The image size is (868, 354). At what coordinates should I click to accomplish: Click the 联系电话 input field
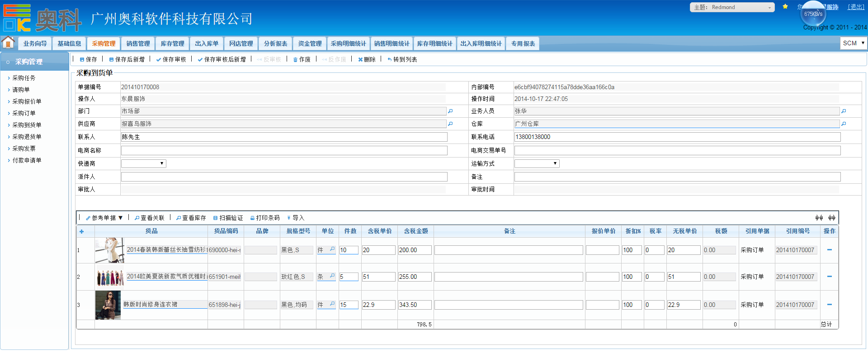[677, 137]
